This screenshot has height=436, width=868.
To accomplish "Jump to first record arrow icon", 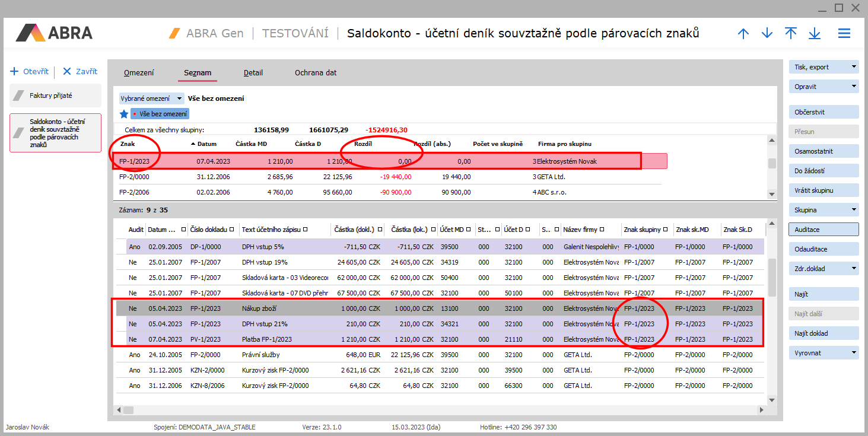I will point(791,34).
